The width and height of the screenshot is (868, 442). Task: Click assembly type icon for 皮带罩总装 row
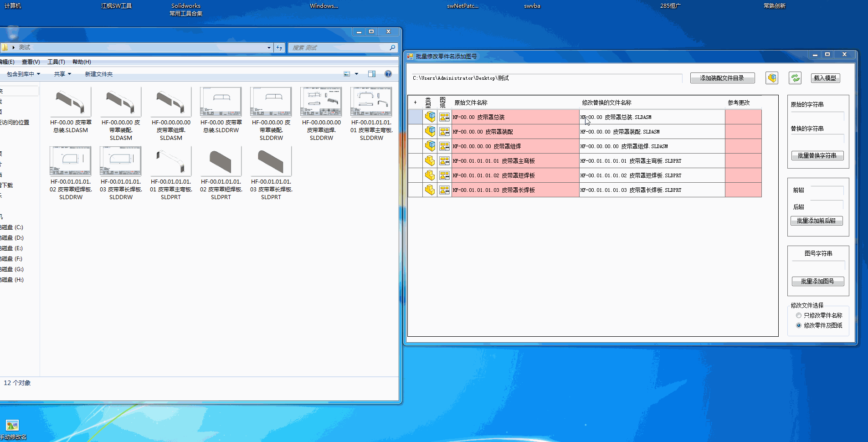(x=430, y=117)
